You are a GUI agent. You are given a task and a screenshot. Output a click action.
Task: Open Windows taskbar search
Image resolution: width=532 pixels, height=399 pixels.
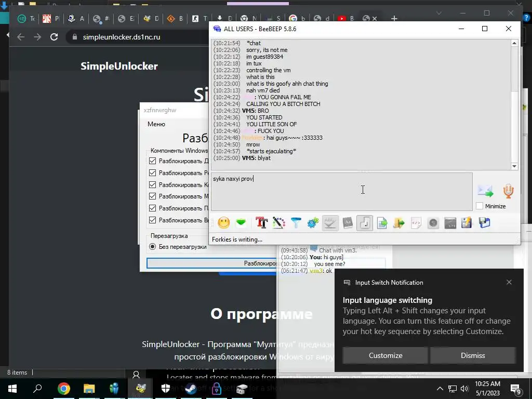37,389
